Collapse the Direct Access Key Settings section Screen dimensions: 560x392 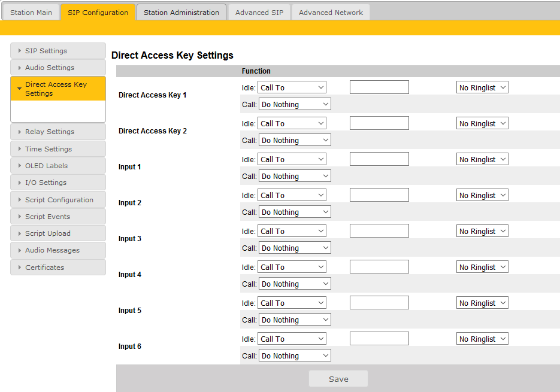[57, 89]
